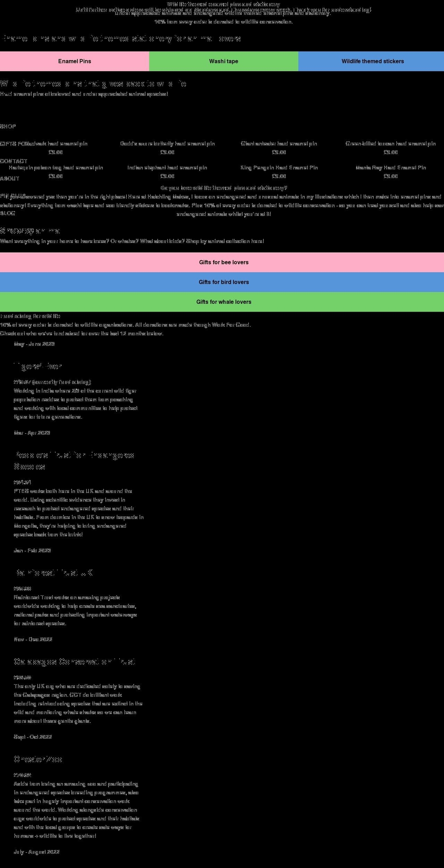View Giant anteater hard enamel pin

[279, 144]
